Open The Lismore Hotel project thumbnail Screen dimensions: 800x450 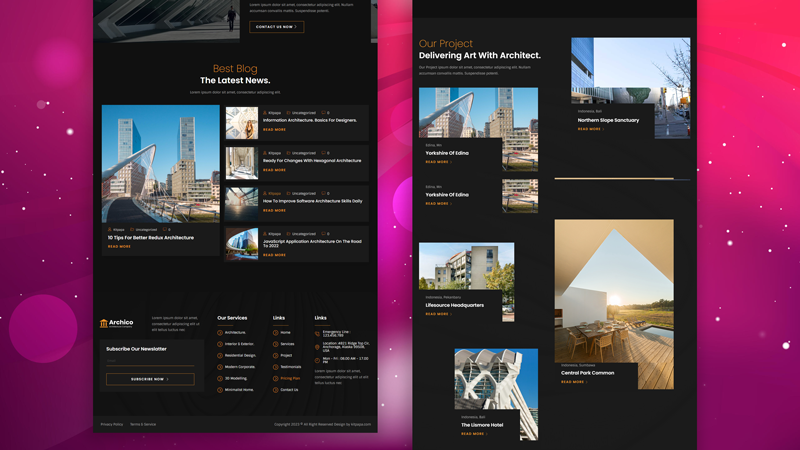(496, 378)
